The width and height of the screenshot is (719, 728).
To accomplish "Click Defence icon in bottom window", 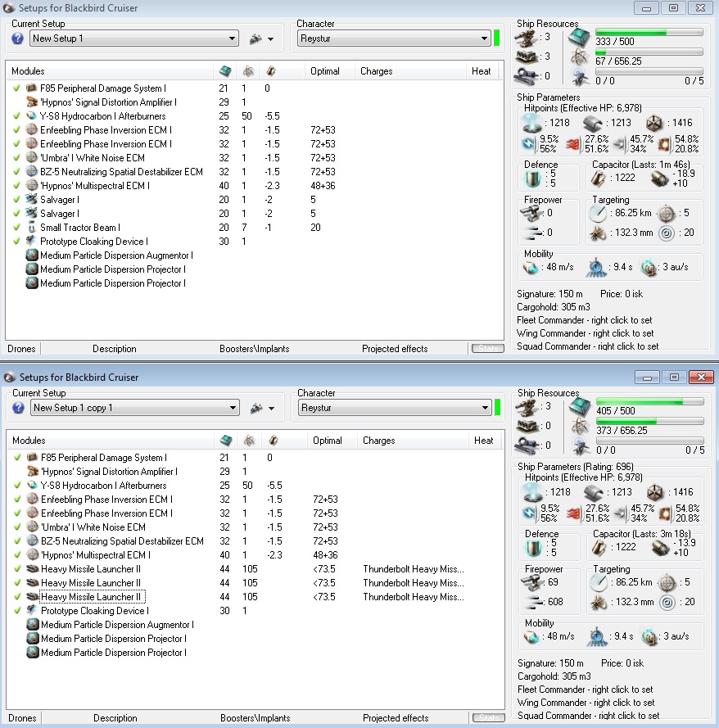I will click(x=533, y=549).
